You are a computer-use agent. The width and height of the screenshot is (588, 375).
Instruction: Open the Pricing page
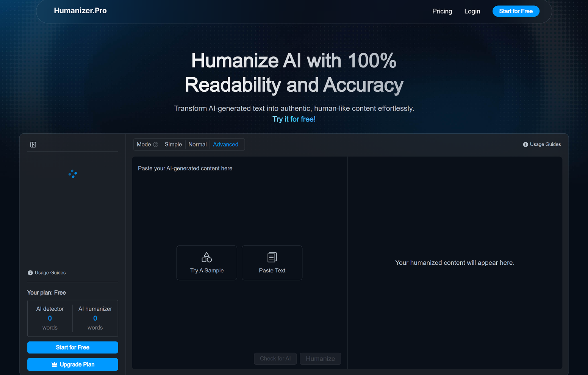click(x=442, y=11)
